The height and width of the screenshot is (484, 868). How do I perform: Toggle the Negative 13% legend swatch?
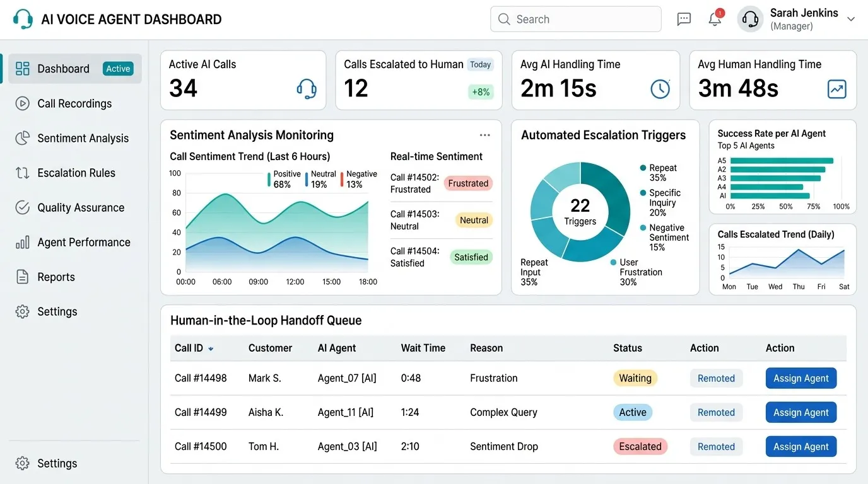(x=343, y=180)
